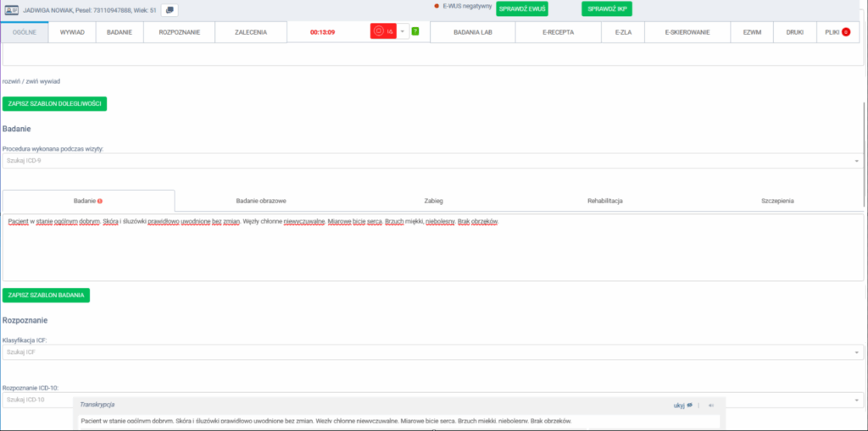The height and width of the screenshot is (431, 868).
Task: Go to the E-SKIEROWANIE tab
Action: [x=687, y=31]
